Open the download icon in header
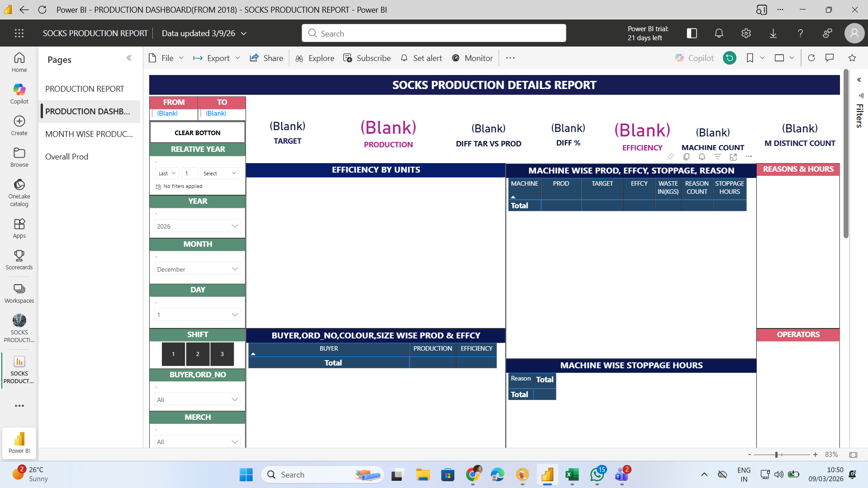The width and height of the screenshot is (868, 488). pyautogui.click(x=773, y=33)
